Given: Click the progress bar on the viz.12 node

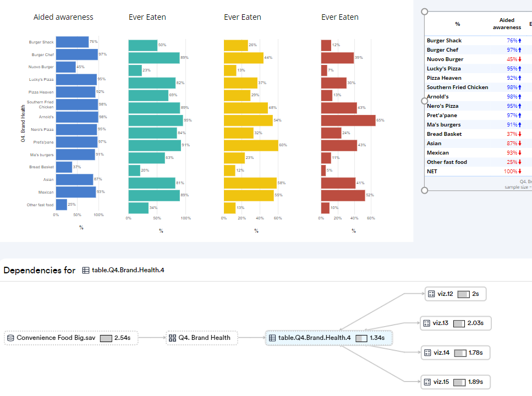Looking at the screenshot, I should [x=463, y=294].
